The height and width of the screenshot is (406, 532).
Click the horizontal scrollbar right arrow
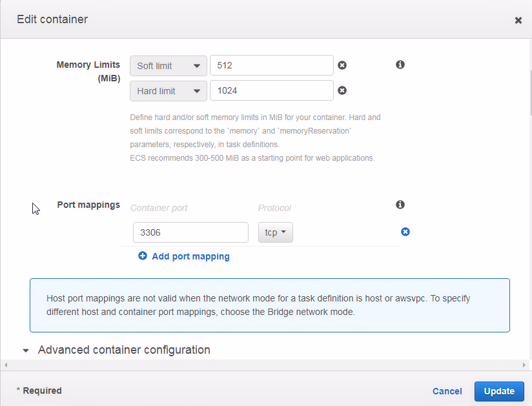click(x=524, y=365)
